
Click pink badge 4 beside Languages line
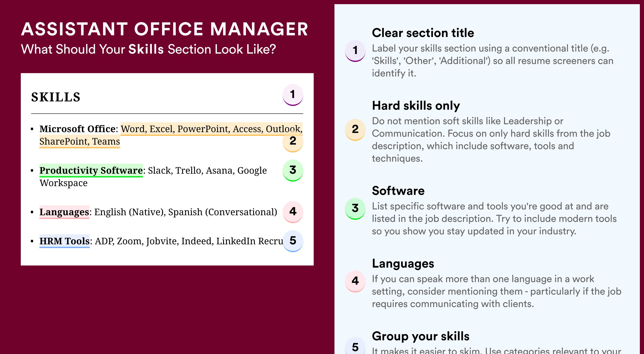[x=293, y=212]
